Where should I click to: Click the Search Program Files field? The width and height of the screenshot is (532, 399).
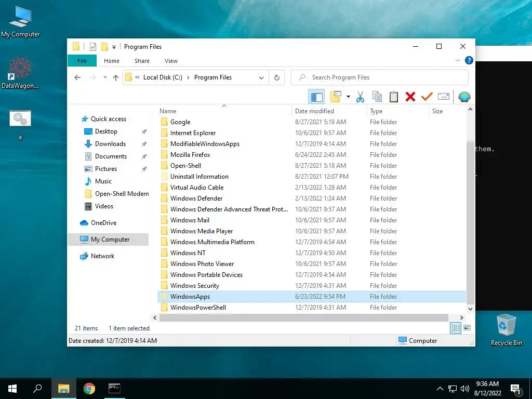pyautogui.click(x=380, y=77)
